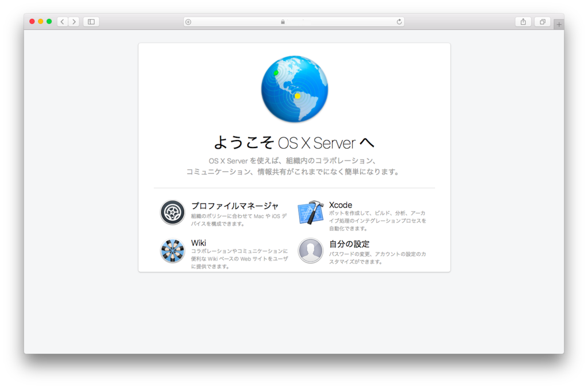Follow the プロファイルマネージャ link
588x388 pixels.
point(236,204)
